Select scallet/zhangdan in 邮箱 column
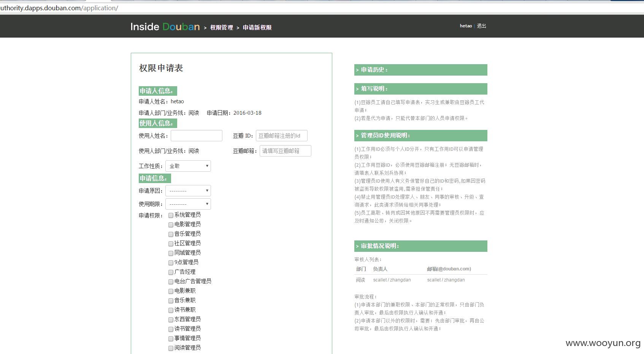 446,280
